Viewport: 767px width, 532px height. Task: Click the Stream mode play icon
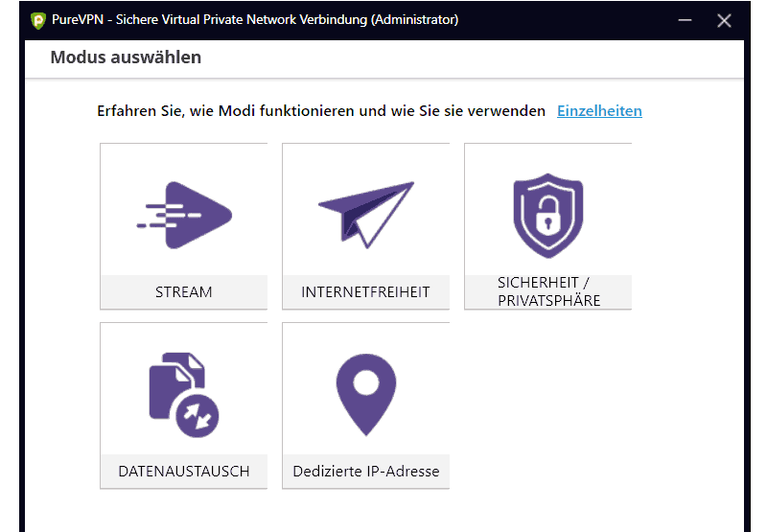pyautogui.click(x=184, y=216)
